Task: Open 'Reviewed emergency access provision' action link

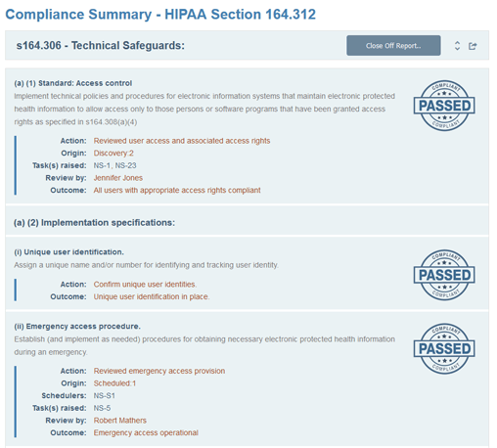Action: click(159, 371)
